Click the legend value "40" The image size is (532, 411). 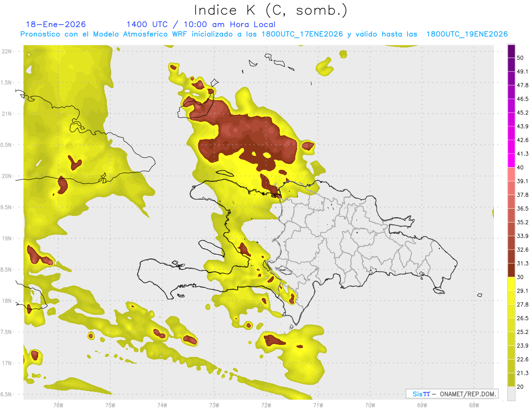pyautogui.click(x=521, y=168)
